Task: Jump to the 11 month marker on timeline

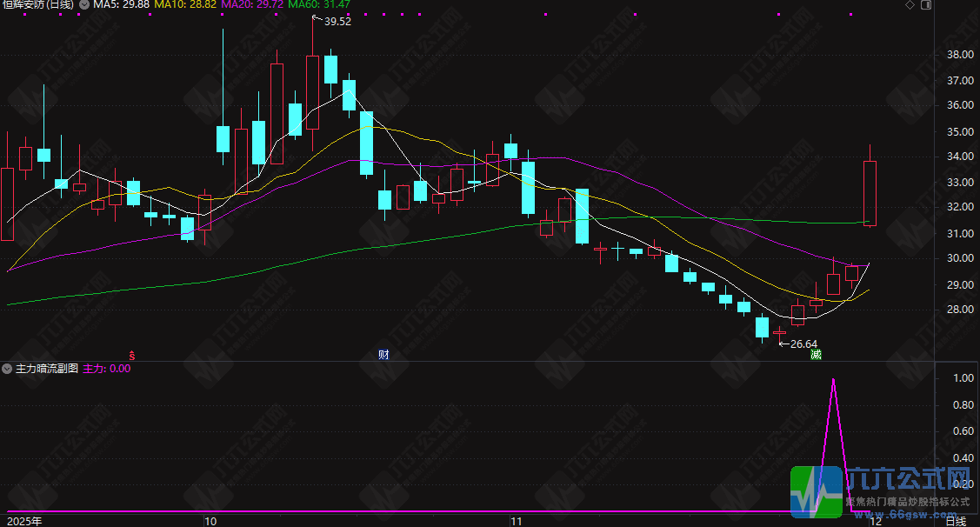Action: tap(516, 522)
